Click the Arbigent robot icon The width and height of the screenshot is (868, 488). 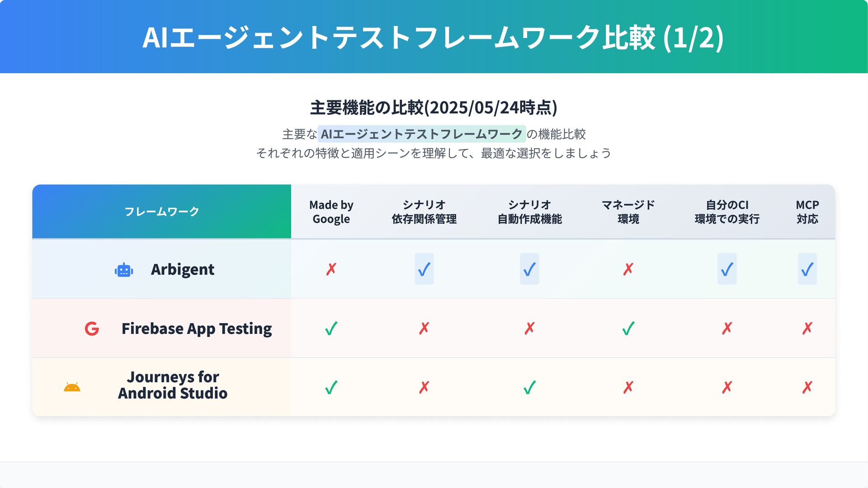tap(123, 270)
